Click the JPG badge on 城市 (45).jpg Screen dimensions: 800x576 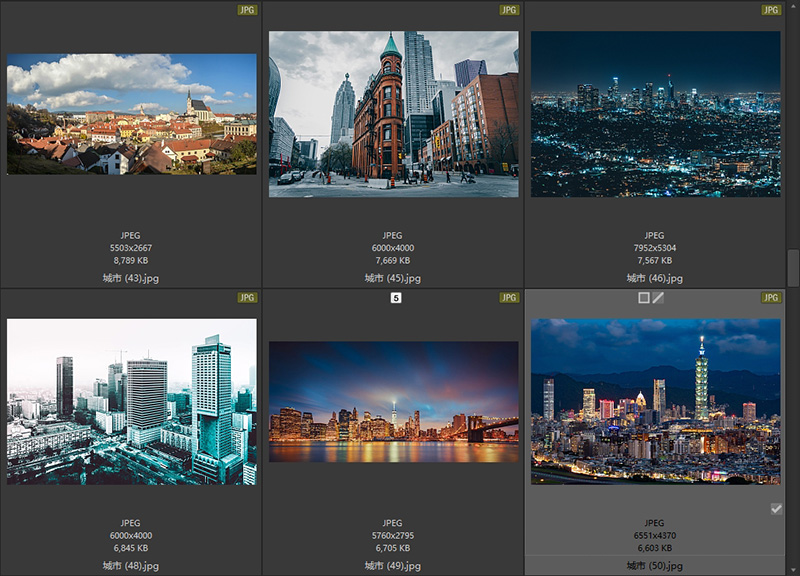coord(509,10)
